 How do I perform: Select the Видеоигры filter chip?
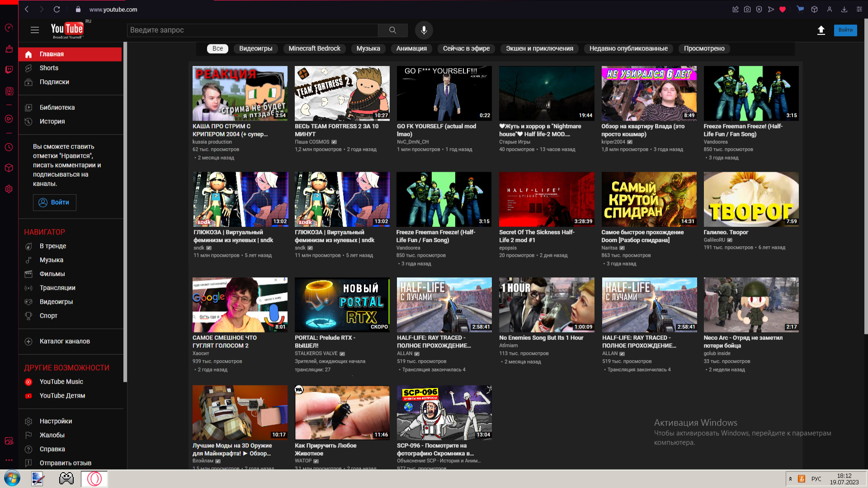tap(255, 49)
